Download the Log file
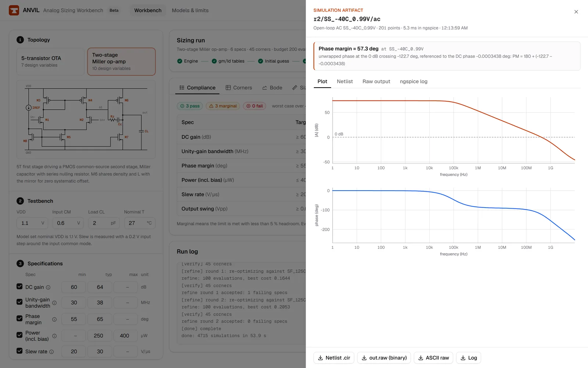 tap(469, 358)
